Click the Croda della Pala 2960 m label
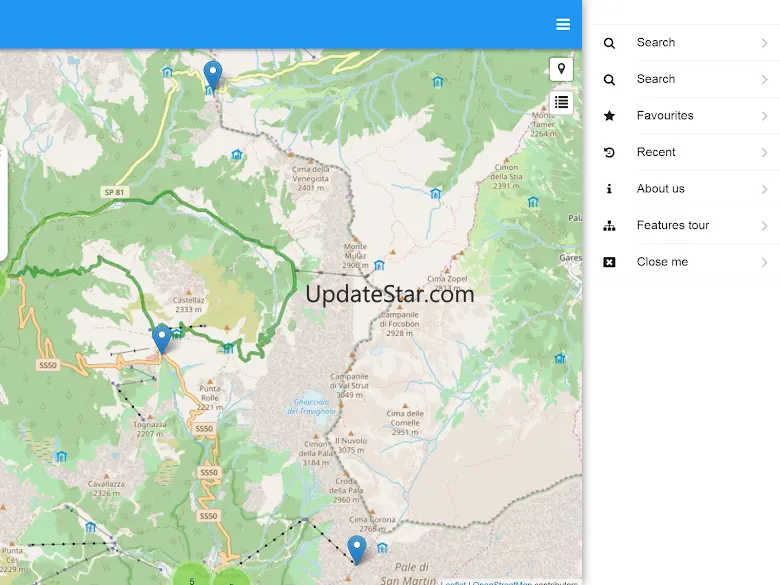Viewport: 780px width, 585px height. 346,490
